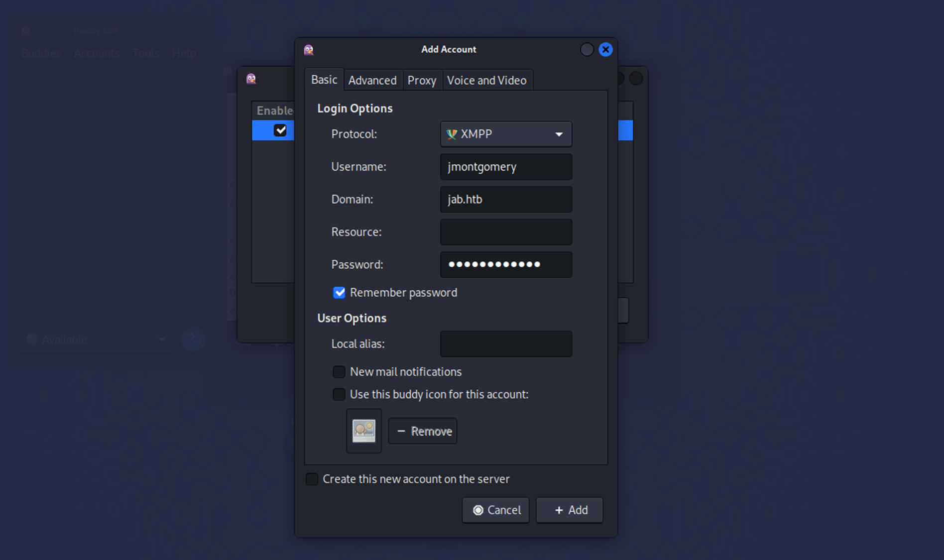Click the XMPP protocol icon
Image resolution: width=944 pixels, height=560 pixels.
pos(452,134)
